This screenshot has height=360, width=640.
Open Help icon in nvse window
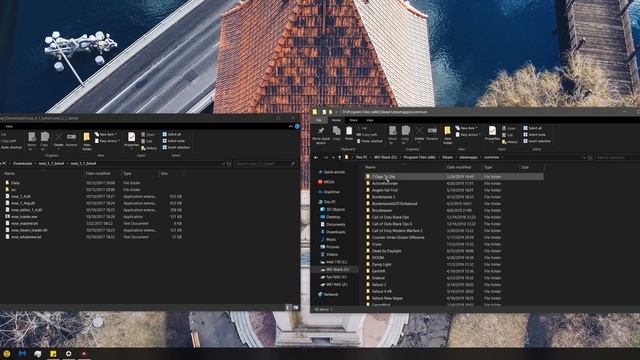tap(298, 127)
